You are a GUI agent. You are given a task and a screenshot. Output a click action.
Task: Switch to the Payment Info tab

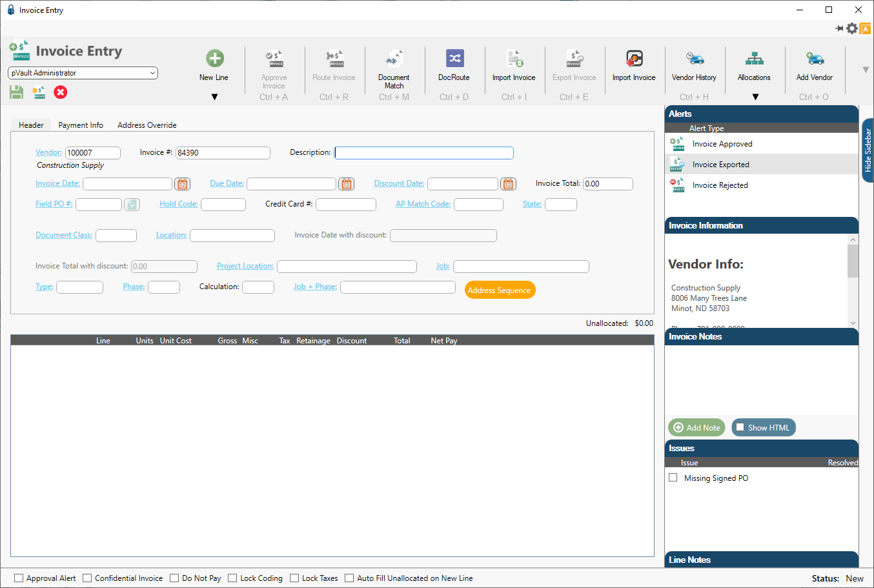point(81,125)
